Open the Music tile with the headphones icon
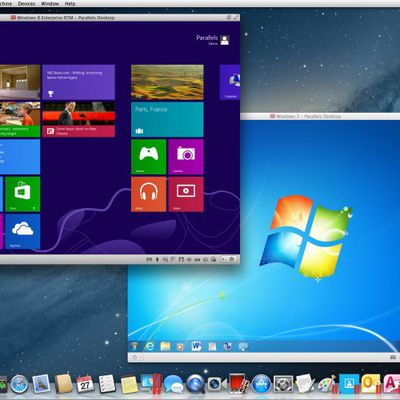Screen dimensions: 400x400 tap(149, 194)
